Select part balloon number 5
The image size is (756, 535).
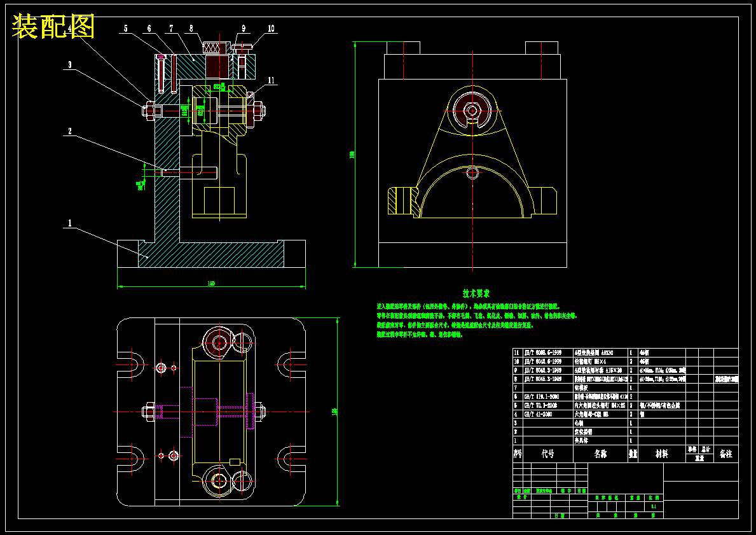[126, 29]
